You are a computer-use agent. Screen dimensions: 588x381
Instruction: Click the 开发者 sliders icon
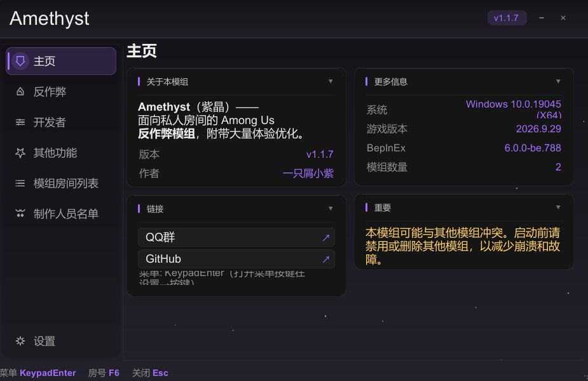20,122
